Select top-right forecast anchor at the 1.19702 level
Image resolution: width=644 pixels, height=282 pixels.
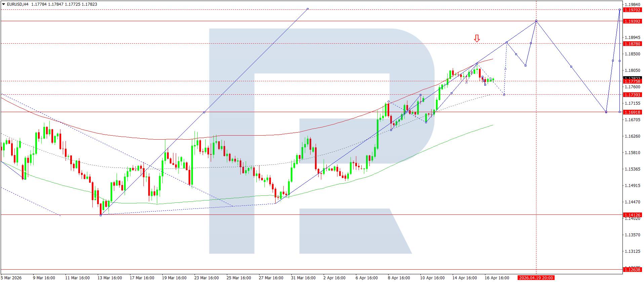pyautogui.click(x=619, y=10)
